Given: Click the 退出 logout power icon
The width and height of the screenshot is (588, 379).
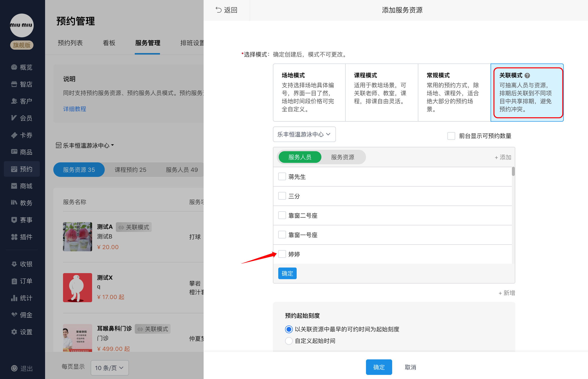Looking at the screenshot, I should 14,368.
